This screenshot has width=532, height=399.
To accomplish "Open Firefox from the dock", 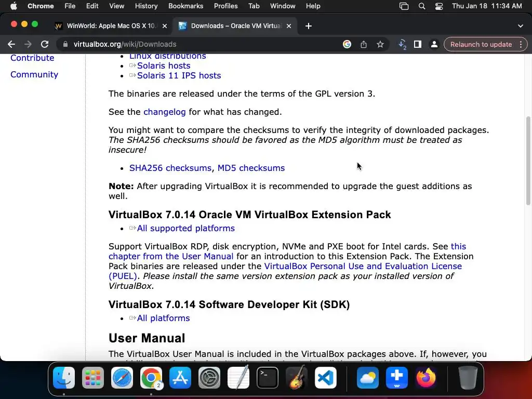I will (x=426, y=377).
